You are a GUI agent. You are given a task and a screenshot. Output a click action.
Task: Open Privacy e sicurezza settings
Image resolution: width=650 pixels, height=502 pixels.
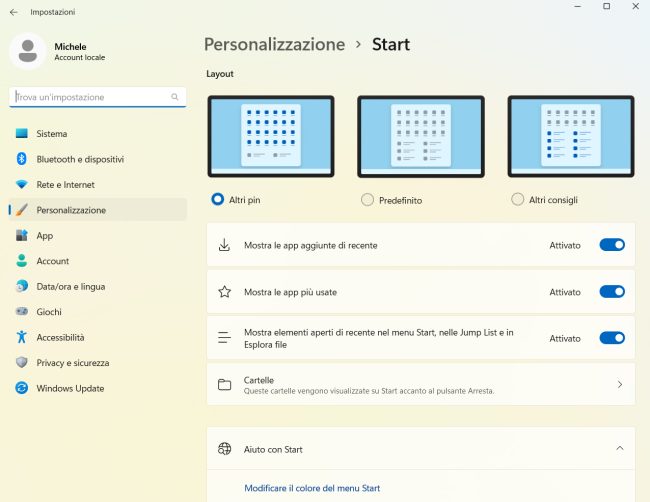coord(98,363)
